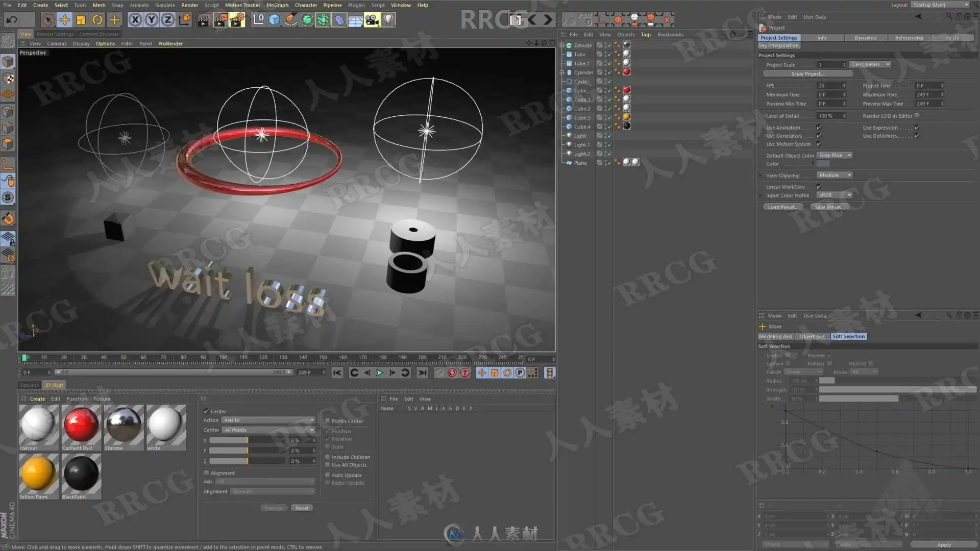Switch to the Dynamics tab
The width and height of the screenshot is (980, 551).
865,38
